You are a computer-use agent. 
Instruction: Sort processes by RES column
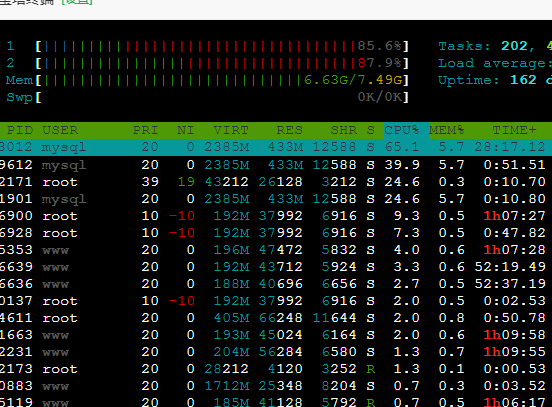pyautogui.click(x=289, y=130)
